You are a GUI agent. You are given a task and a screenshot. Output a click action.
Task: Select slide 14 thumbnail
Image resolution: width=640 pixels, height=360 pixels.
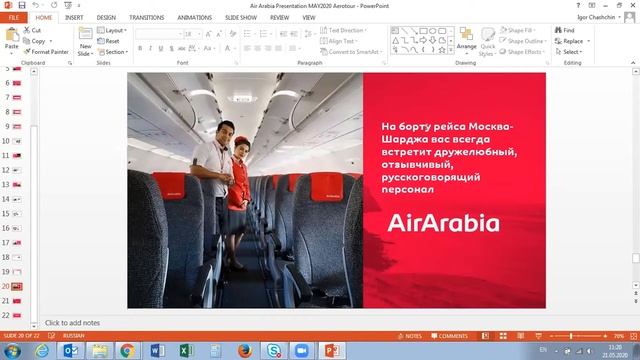[17, 199]
